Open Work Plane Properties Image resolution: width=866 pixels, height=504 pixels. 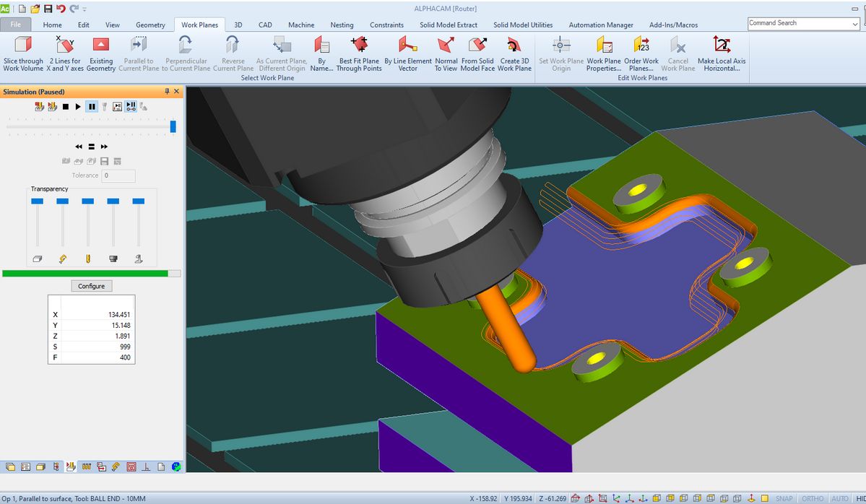pyautogui.click(x=604, y=45)
